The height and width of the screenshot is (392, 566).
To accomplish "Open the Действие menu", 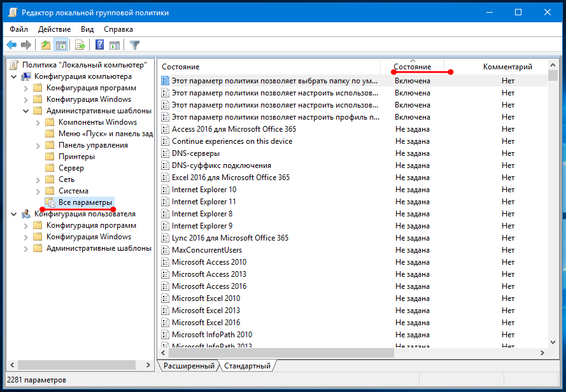I will [x=55, y=29].
